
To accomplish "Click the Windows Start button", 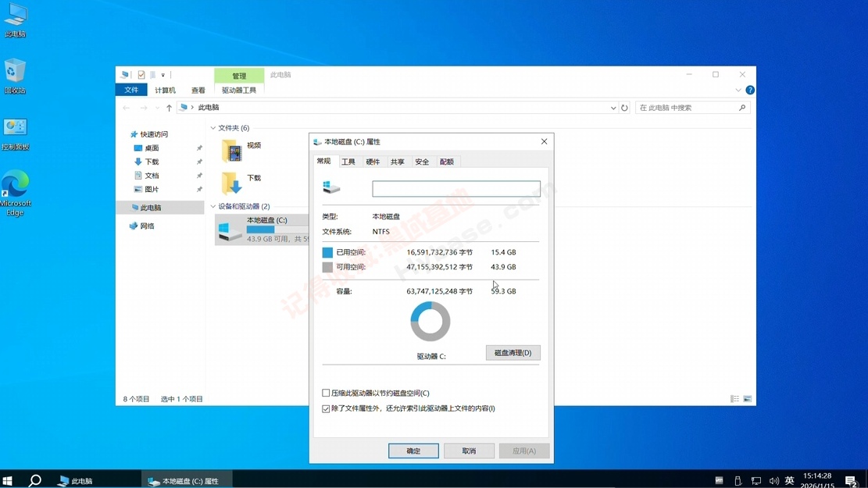I will pyautogui.click(x=8, y=480).
